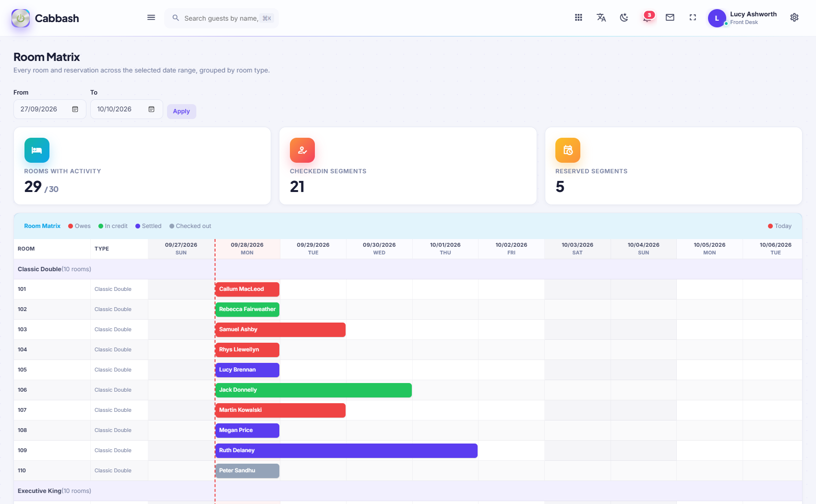Click the From date field 27/09/2026
Viewport: 816px width, 504px height.
[x=50, y=109]
